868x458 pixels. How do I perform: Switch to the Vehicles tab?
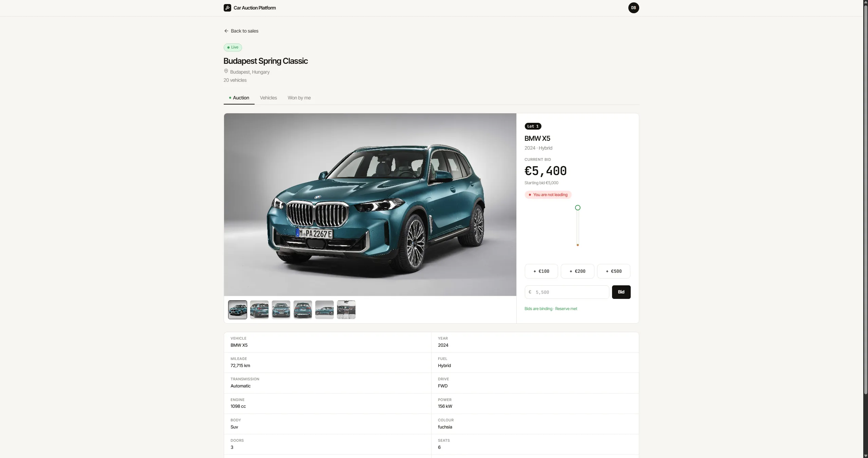coord(268,98)
